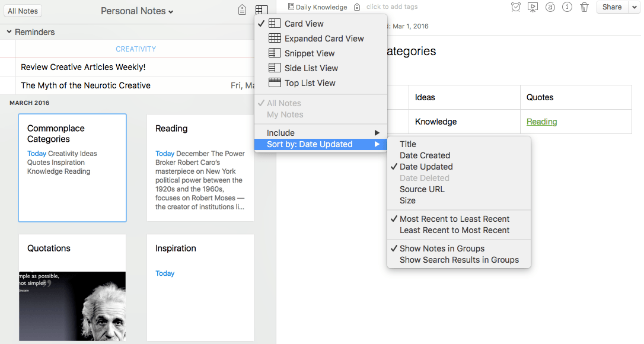
Task: Choose Snippet View from the menu
Action: tap(310, 53)
